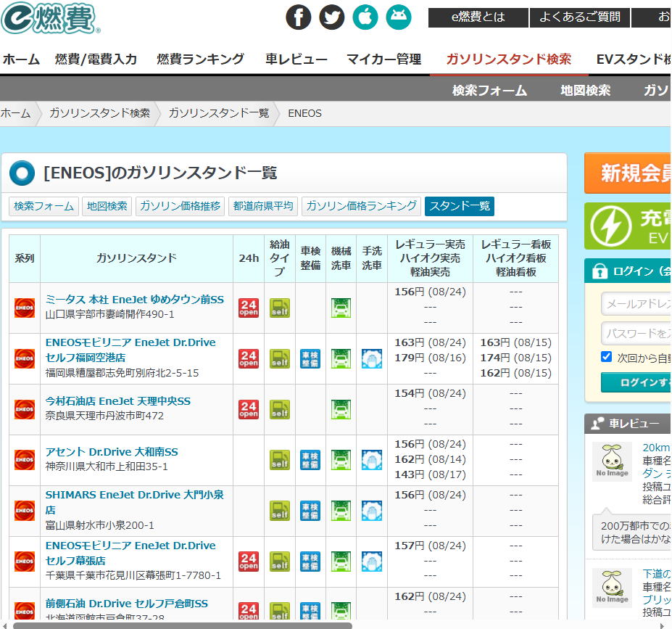This screenshot has height=629, width=672.
Task: Focus the パスワード input field
Action: point(636,333)
